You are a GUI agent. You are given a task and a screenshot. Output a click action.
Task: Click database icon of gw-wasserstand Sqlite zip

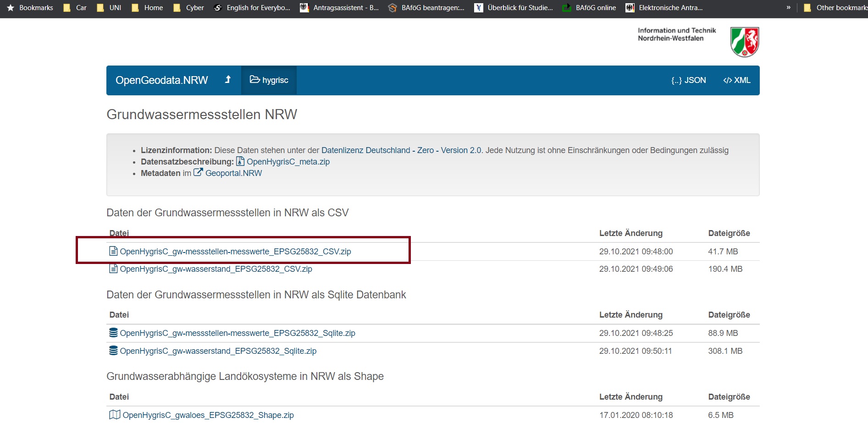[113, 351]
